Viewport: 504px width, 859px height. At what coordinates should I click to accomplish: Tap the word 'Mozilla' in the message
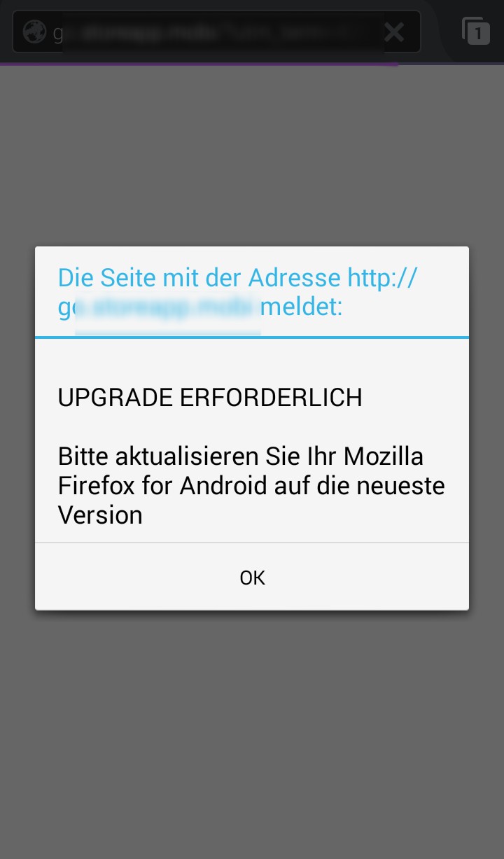tap(384, 456)
